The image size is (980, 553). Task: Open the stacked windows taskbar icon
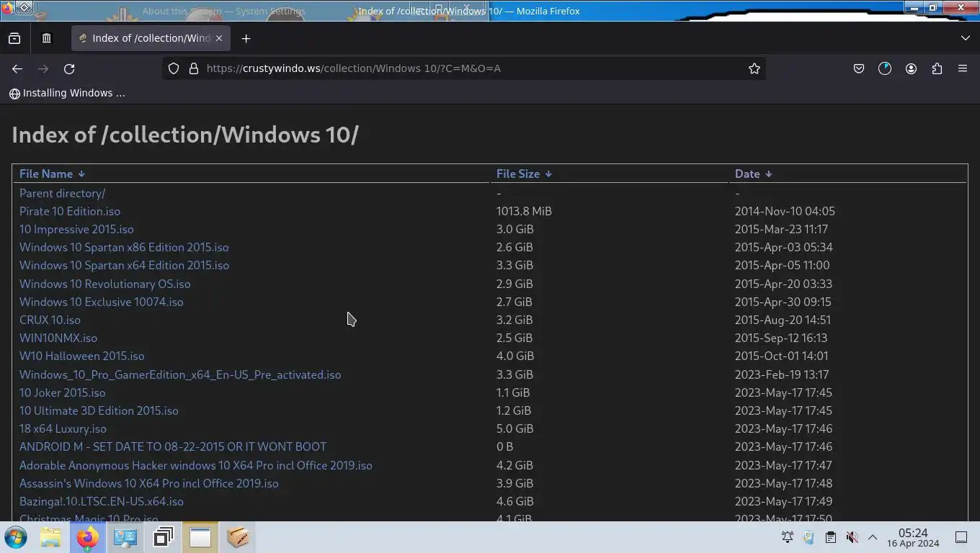tap(164, 537)
